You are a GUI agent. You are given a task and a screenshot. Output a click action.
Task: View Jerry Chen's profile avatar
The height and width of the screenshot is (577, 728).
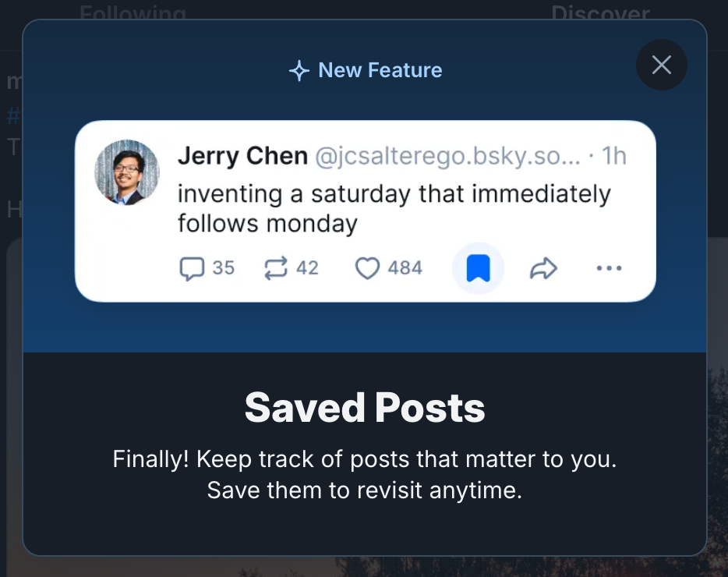coord(126,172)
